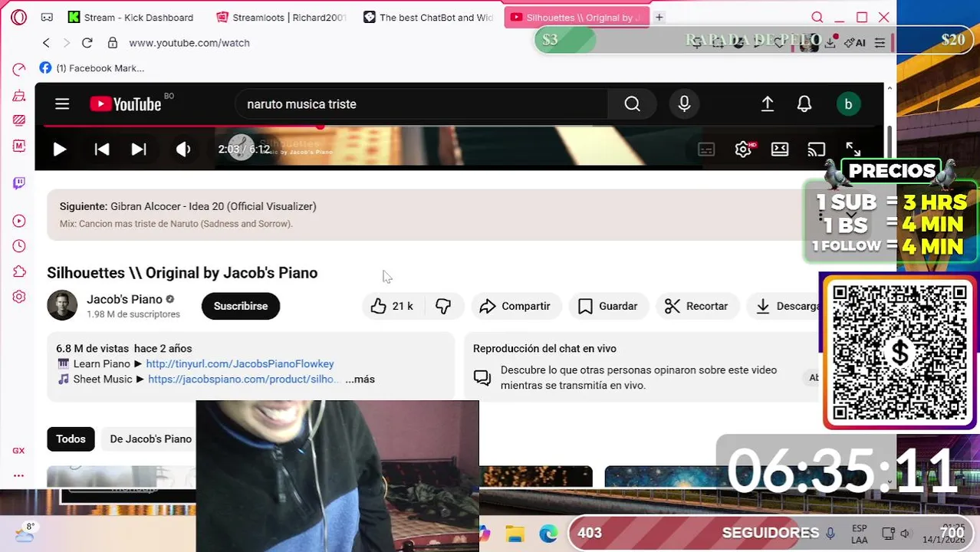Open Opera easy setup sliders icon
Screen dimensions: 980x552
point(880,43)
